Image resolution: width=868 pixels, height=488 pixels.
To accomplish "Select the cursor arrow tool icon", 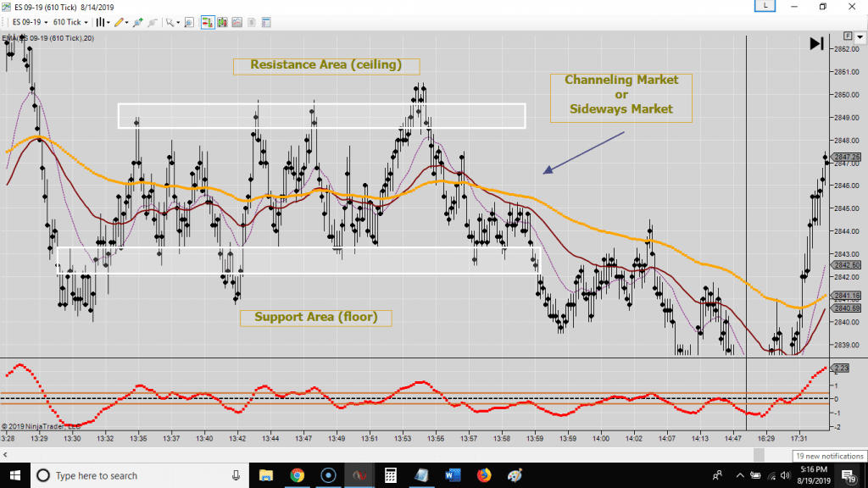I will pos(169,22).
